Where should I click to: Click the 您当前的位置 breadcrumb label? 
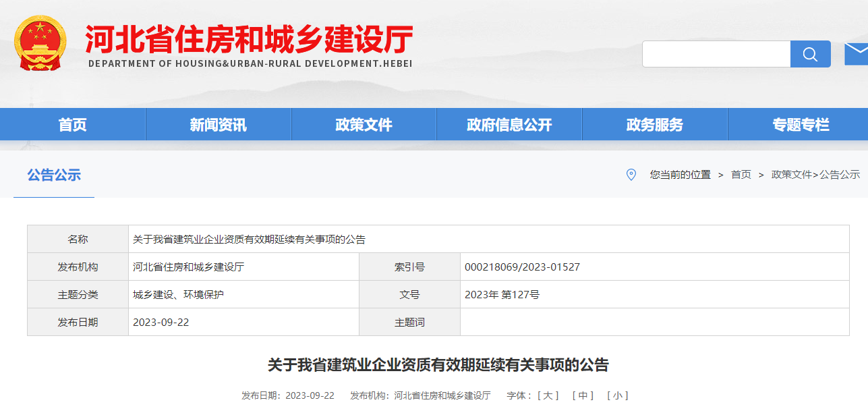[680, 175]
